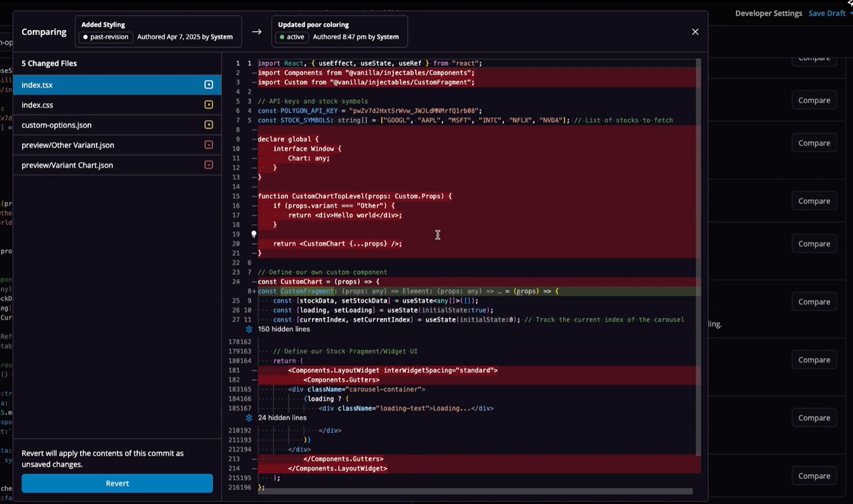Click the removed "const CustomChart = (props)" line

pyautogui.click(x=319, y=282)
